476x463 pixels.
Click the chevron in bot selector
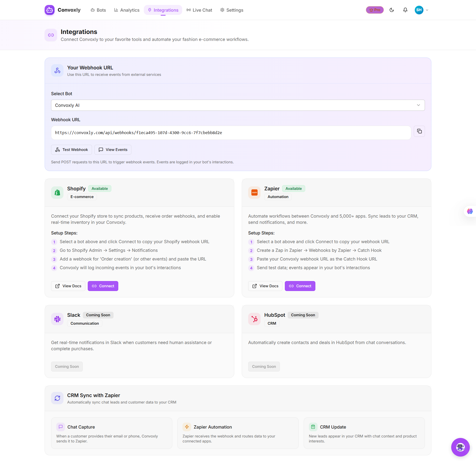[x=418, y=105]
